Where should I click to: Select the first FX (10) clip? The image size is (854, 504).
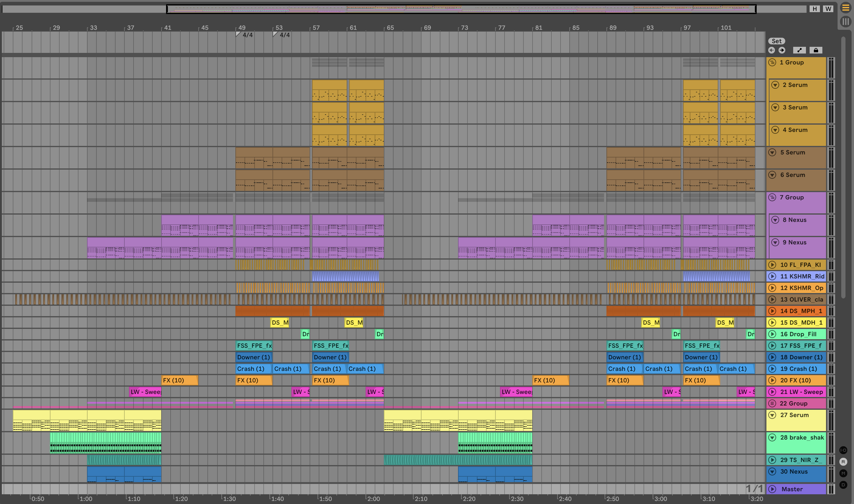pyautogui.click(x=179, y=380)
